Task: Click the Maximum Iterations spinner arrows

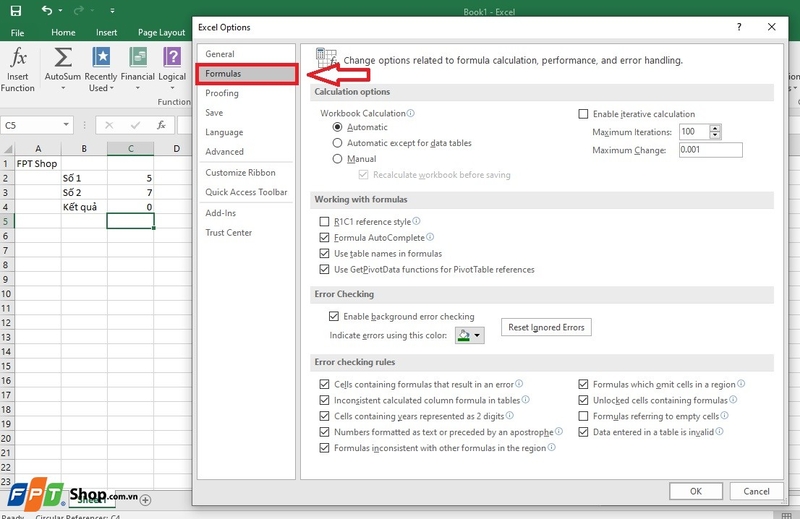Action: tap(715, 132)
